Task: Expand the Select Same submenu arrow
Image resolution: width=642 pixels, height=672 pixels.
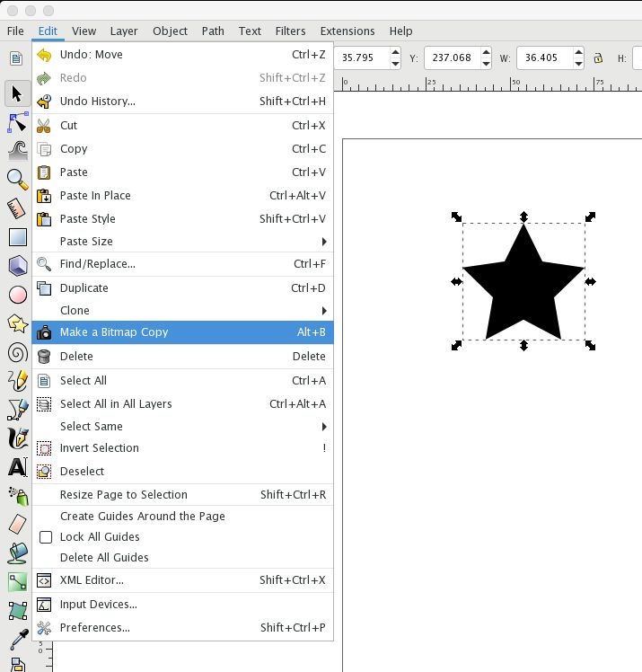Action: pyautogui.click(x=324, y=427)
